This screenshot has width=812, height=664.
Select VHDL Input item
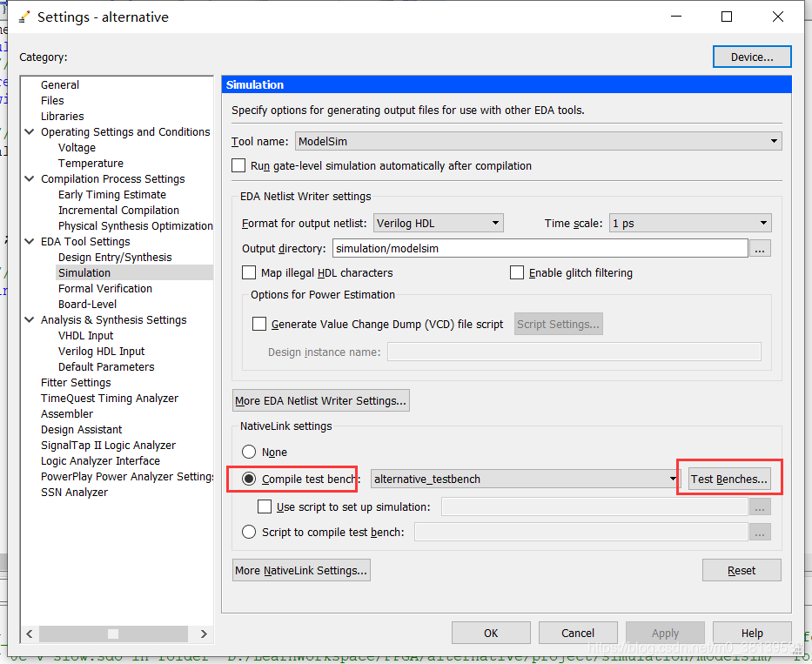tap(85, 336)
